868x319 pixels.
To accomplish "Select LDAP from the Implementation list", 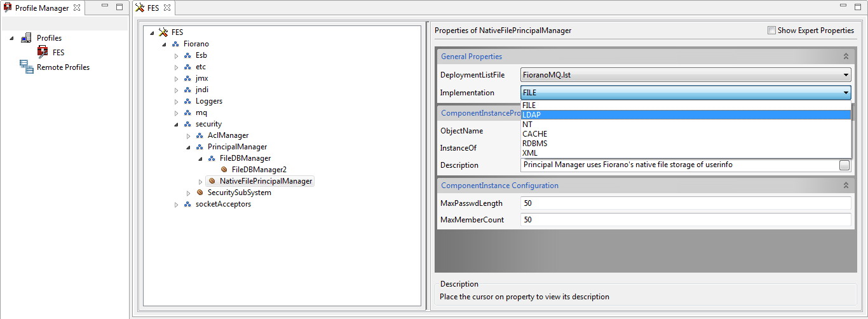I will pos(686,115).
